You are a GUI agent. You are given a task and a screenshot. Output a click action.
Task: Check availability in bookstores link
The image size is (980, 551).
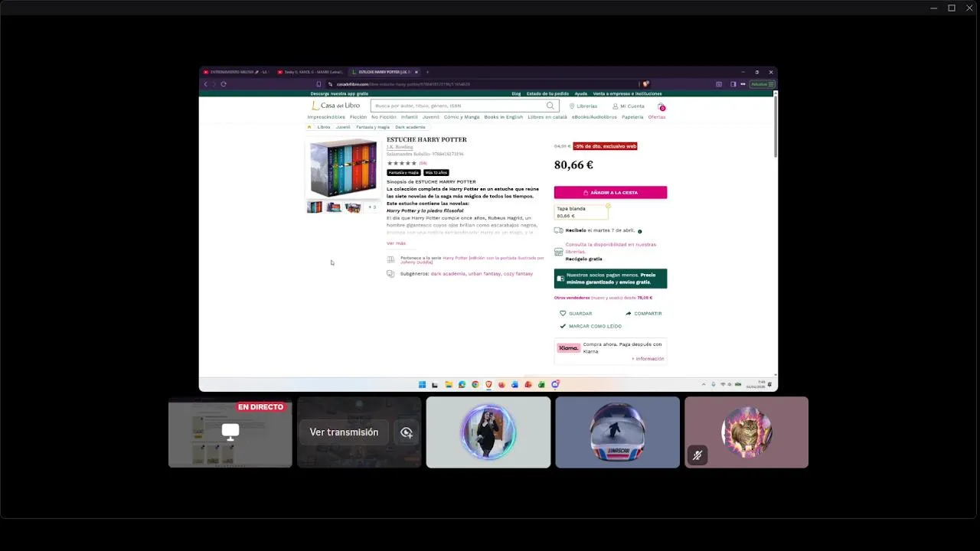tap(611, 248)
